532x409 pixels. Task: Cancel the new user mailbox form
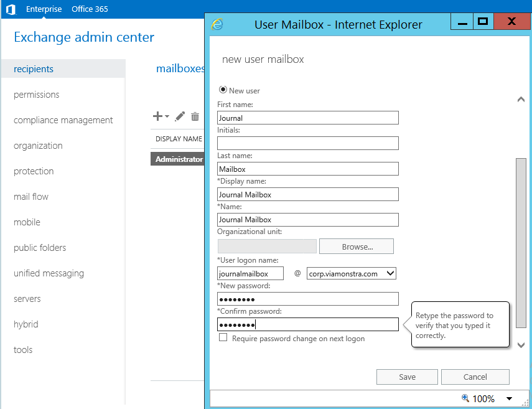pos(475,377)
